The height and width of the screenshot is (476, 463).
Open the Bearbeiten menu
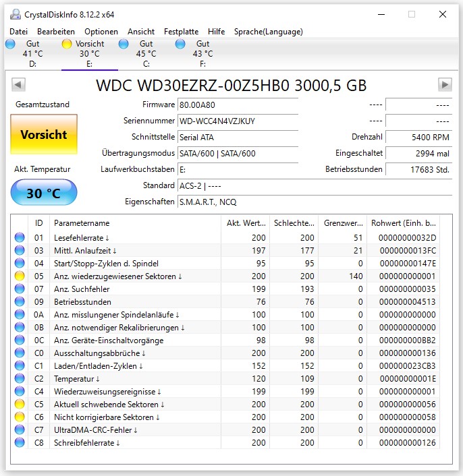tap(56, 32)
